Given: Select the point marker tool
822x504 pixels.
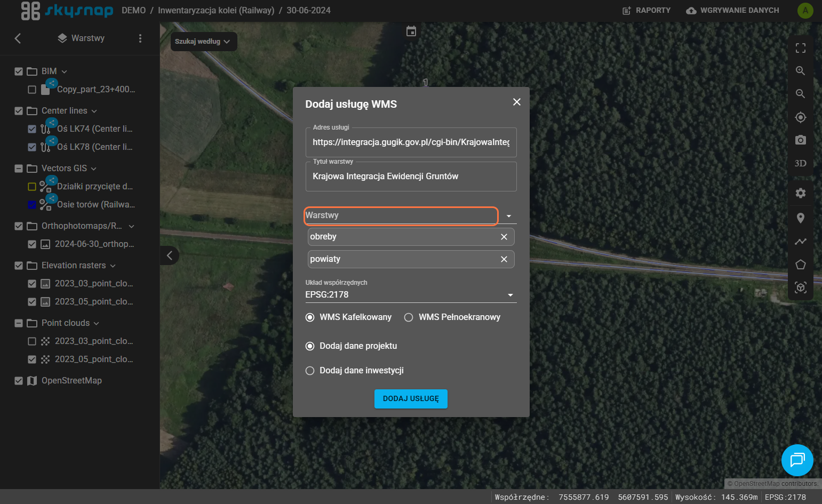Looking at the screenshot, I should tap(800, 218).
